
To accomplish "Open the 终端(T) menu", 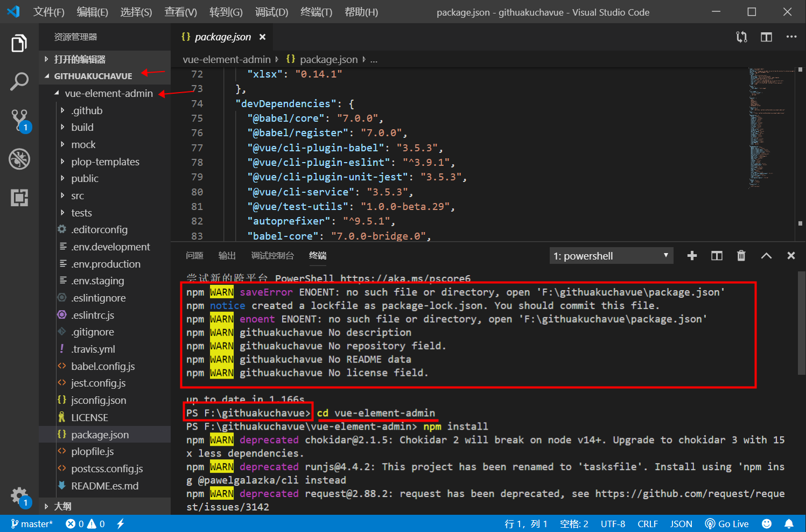I will point(317,12).
